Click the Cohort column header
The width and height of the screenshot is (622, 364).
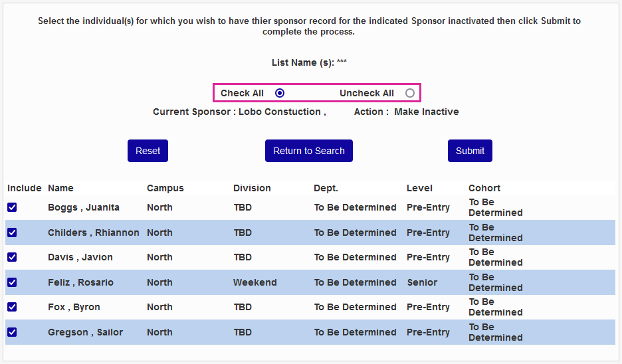pyautogui.click(x=484, y=188)
